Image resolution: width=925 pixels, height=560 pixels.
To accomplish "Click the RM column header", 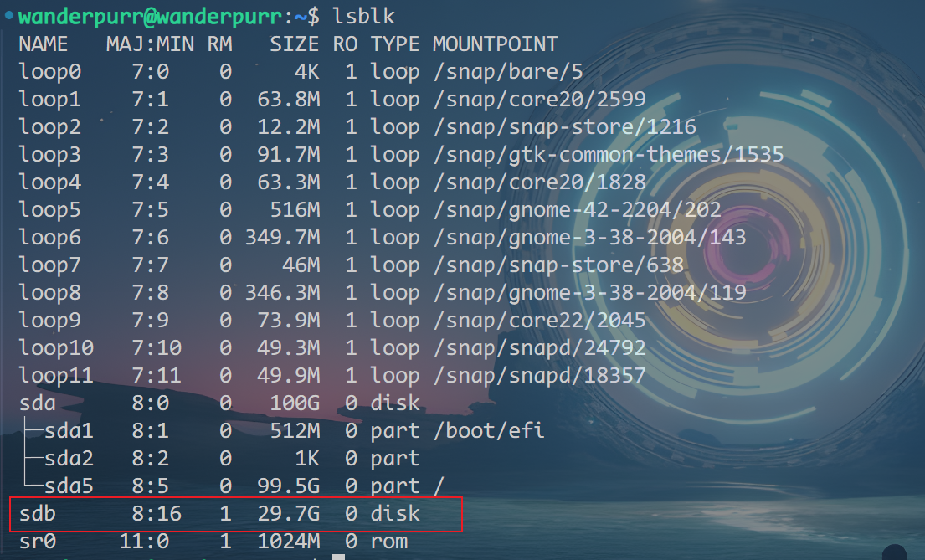I will click(x=219, y=44).
